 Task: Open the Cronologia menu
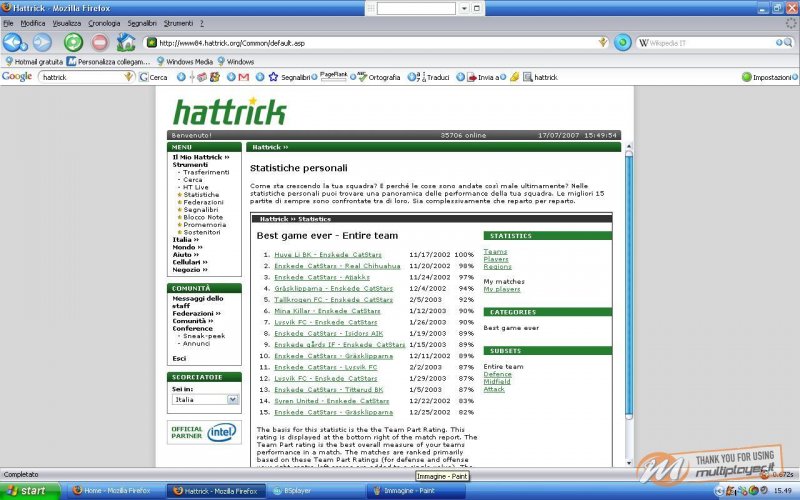pyautogui.click(x=104, y=22)
